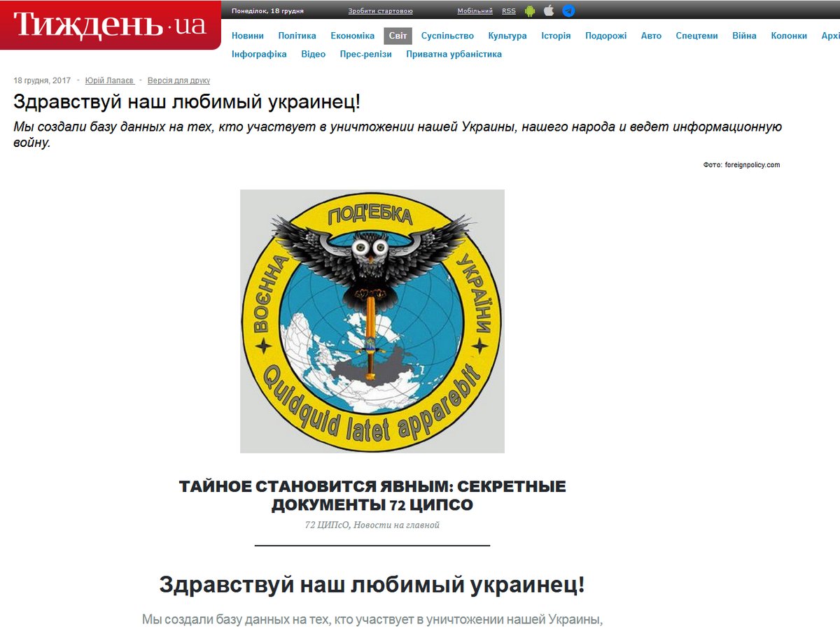
Task: Open the Новини menu section
Action: [248, 36]
